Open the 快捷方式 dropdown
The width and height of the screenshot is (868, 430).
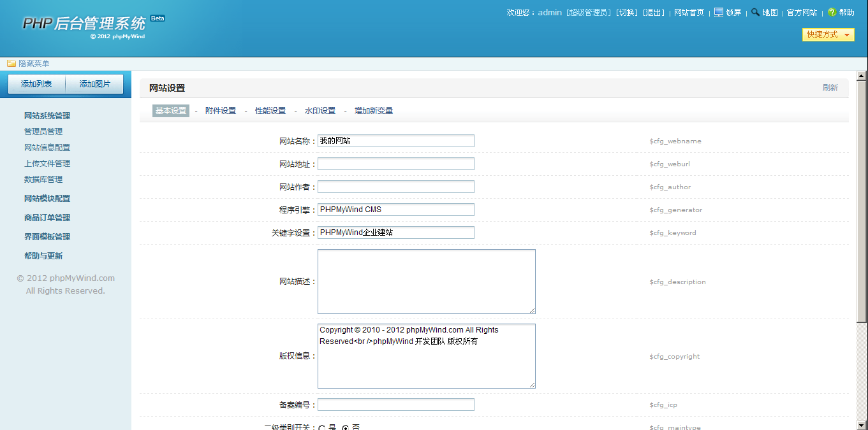[x=828, y=35]
